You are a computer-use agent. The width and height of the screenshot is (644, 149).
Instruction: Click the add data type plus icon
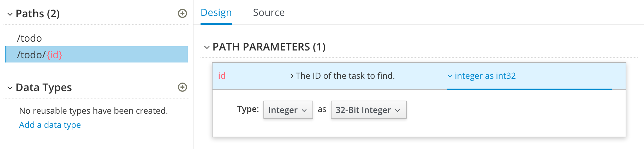click(x=182, y=87)
